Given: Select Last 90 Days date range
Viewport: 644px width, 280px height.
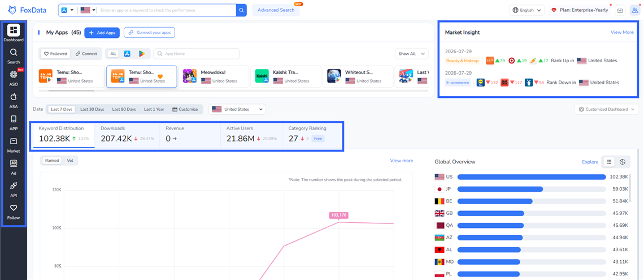Looking at the screenshot, I should (x=124, y=109).
